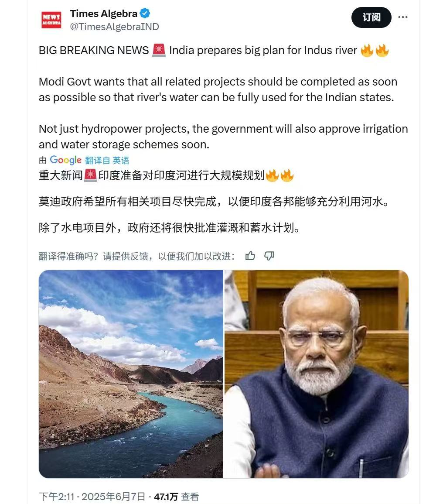Click the fire emojis in Chinese headline
426x504 pixels.
279,175
